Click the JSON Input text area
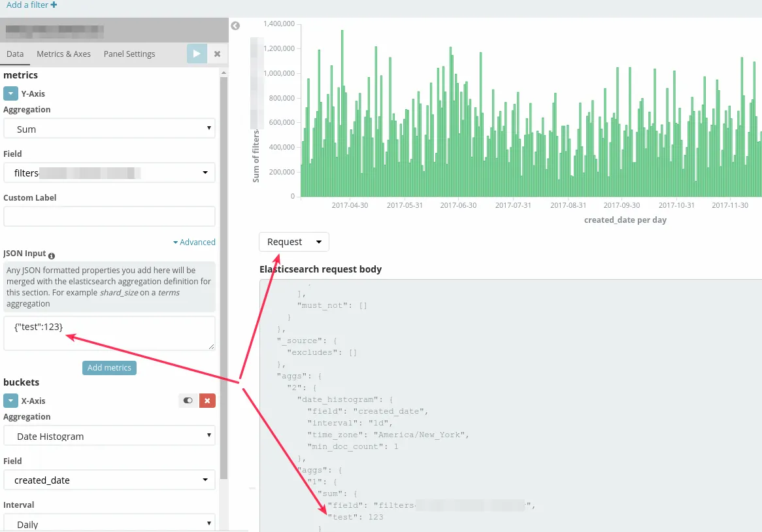Viewport: 762px width, 532px height. (x=109, y=333)
